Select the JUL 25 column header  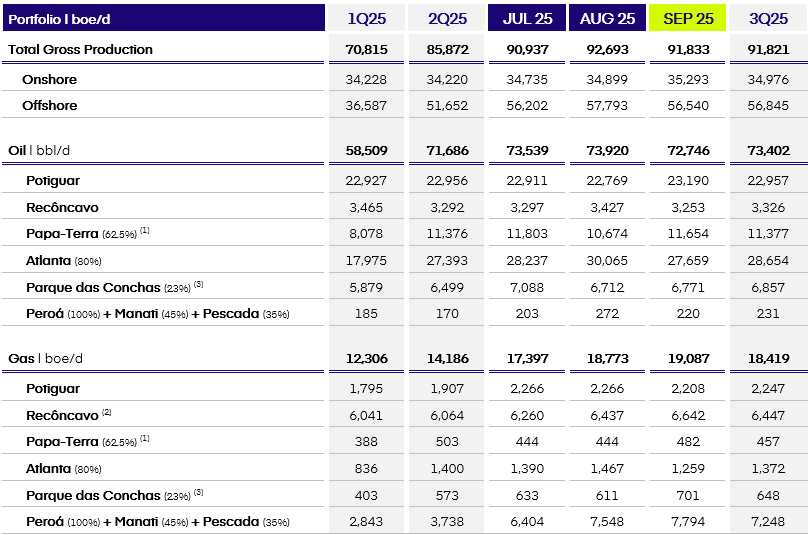[x=527, y=18]
